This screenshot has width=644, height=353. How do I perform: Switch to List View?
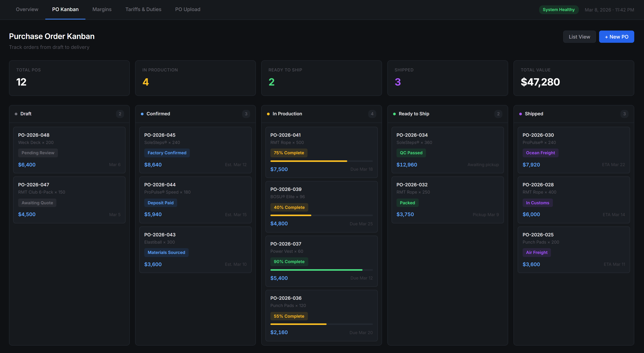(579, 37)
